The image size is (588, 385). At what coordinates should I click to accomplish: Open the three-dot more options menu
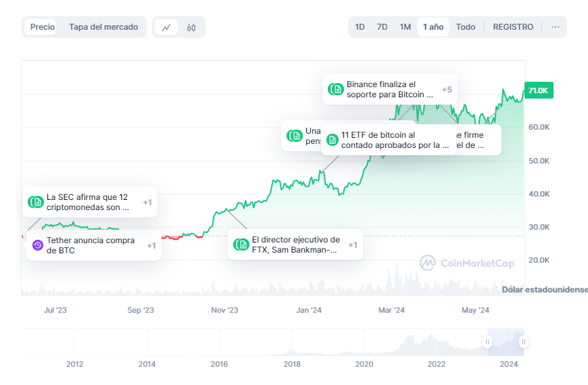(555, 27)
